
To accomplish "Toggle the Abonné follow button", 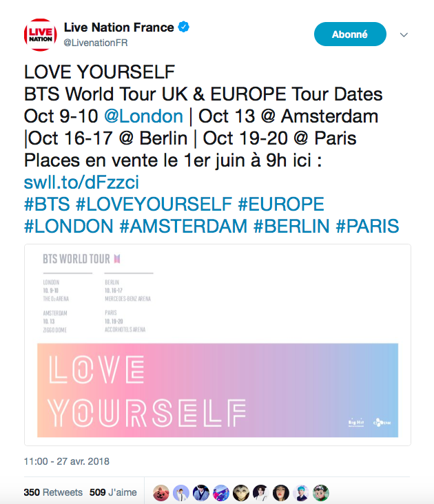I will click(349, 34).
